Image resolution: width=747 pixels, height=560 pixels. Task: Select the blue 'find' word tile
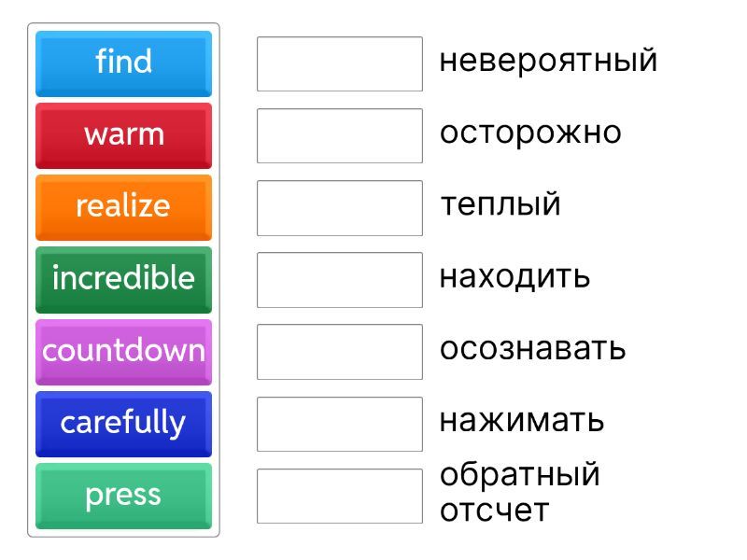tap(123, 63)
